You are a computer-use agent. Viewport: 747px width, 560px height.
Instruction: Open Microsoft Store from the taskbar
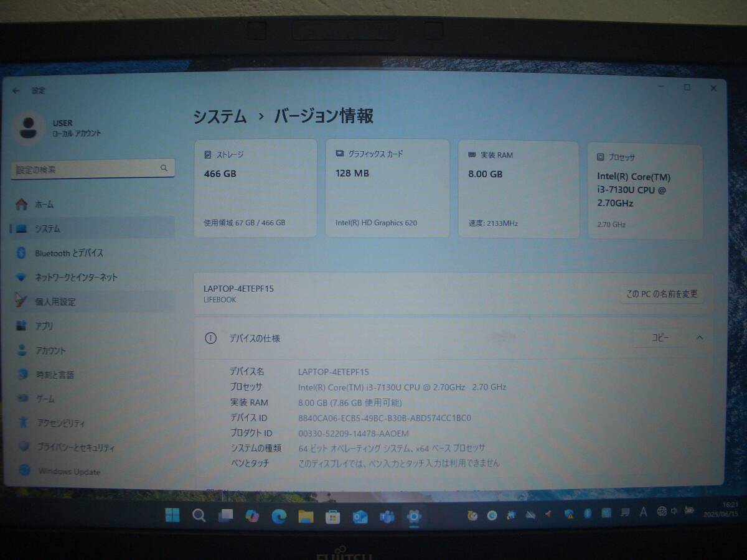[333, 516]
